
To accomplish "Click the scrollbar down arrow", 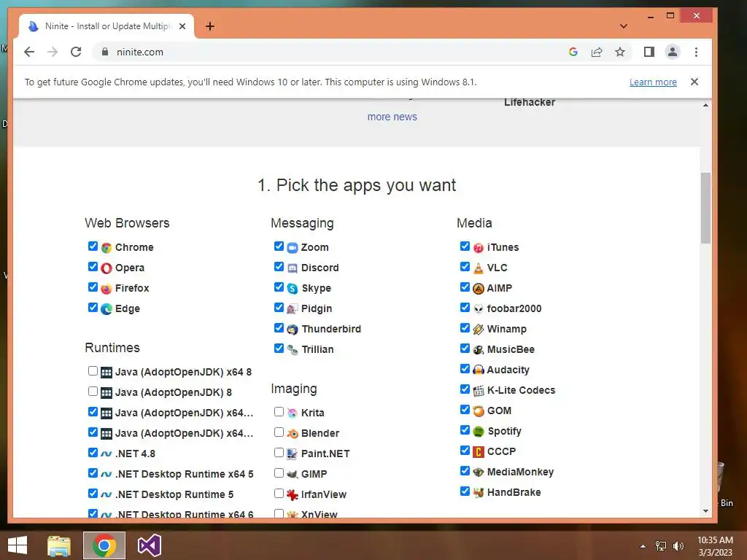I will [x=705, y=511].
